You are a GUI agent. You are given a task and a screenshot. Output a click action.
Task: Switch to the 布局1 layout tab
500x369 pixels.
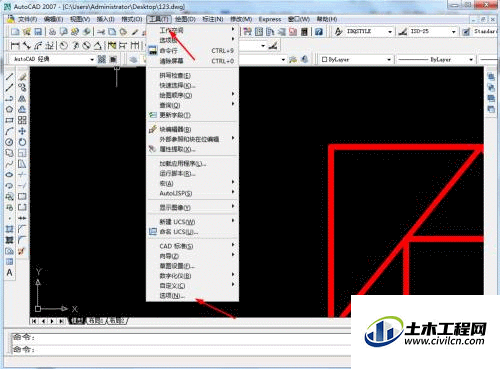coord(95,321)
